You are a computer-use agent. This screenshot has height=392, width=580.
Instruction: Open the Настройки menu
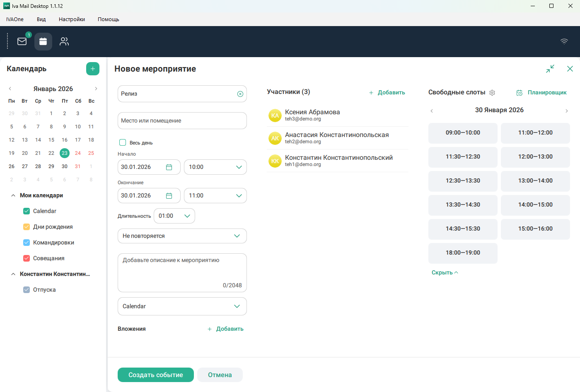[72, 19]
